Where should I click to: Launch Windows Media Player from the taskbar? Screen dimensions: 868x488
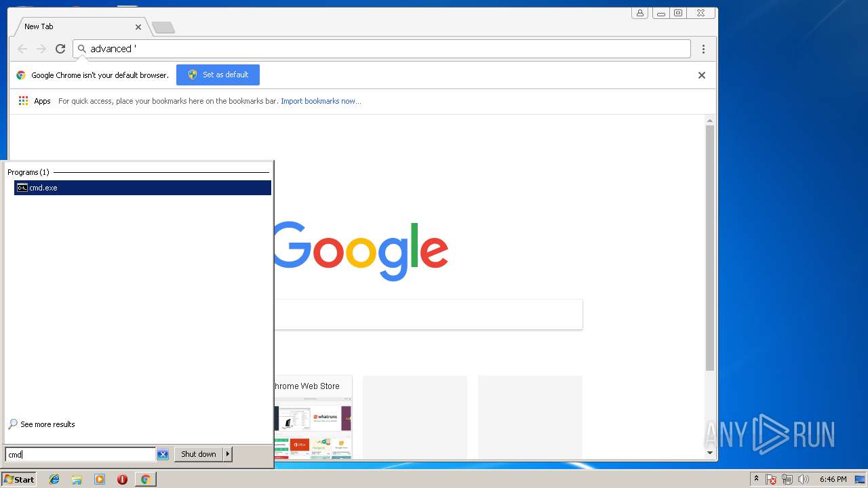(x=100, y=479)
